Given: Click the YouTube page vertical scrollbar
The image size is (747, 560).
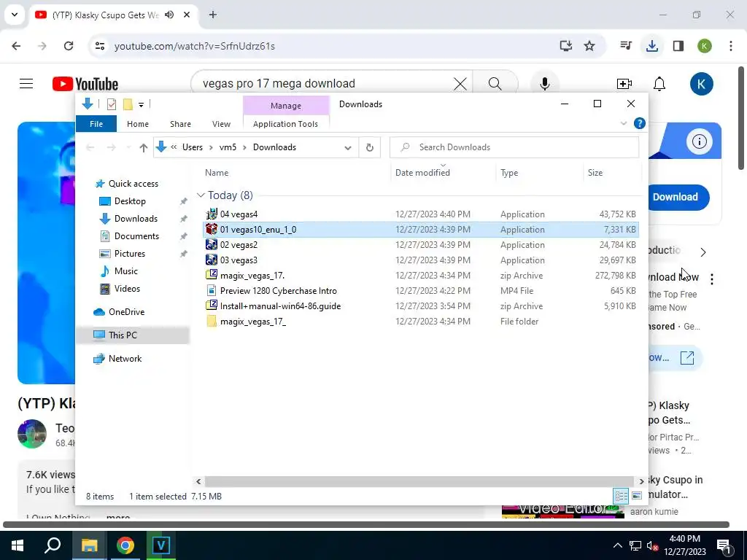Looking at the screenshot, I should 742,117.
